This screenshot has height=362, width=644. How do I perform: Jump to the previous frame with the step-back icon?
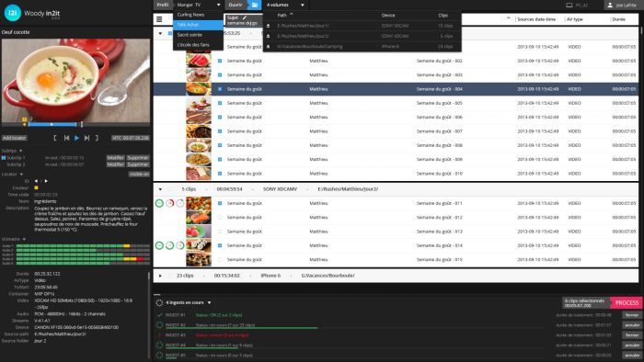pyautogui.click(x=66, y=138)
